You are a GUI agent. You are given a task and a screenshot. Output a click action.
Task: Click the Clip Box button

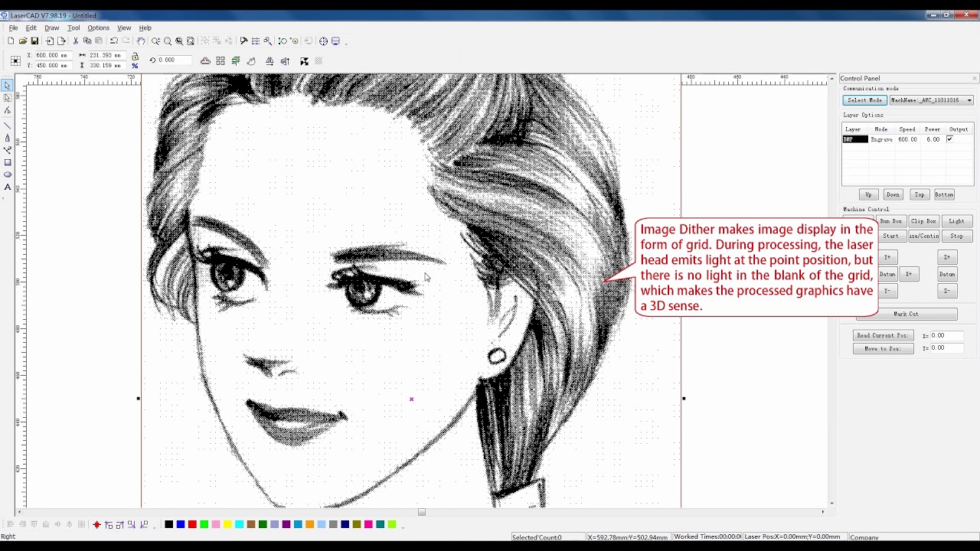pos(923,221)
